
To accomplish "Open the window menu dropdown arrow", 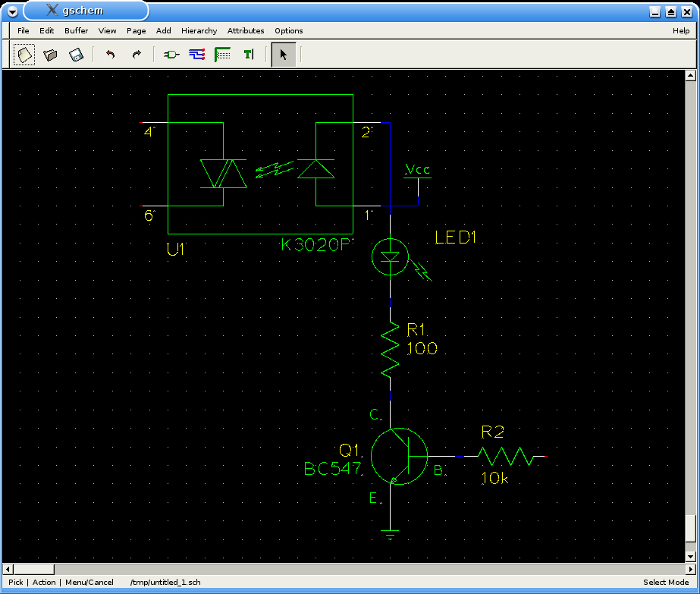I will [x=12, y=11].
